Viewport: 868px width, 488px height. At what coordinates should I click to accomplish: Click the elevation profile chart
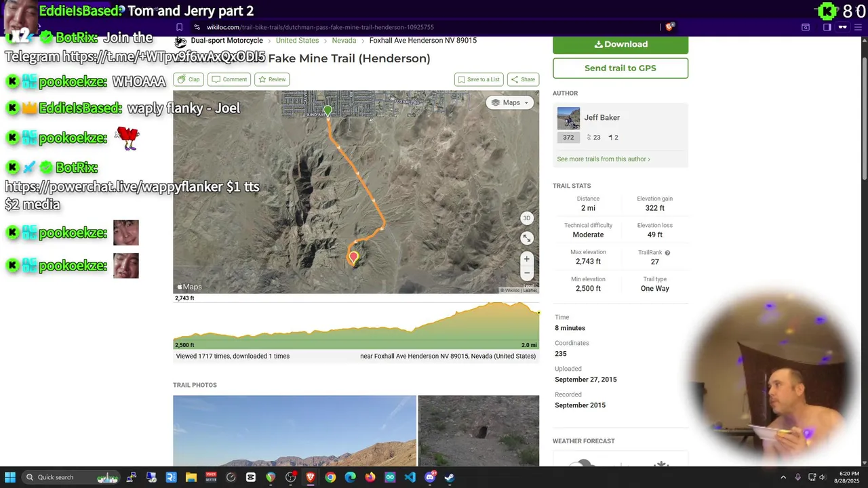pos(356,325)
